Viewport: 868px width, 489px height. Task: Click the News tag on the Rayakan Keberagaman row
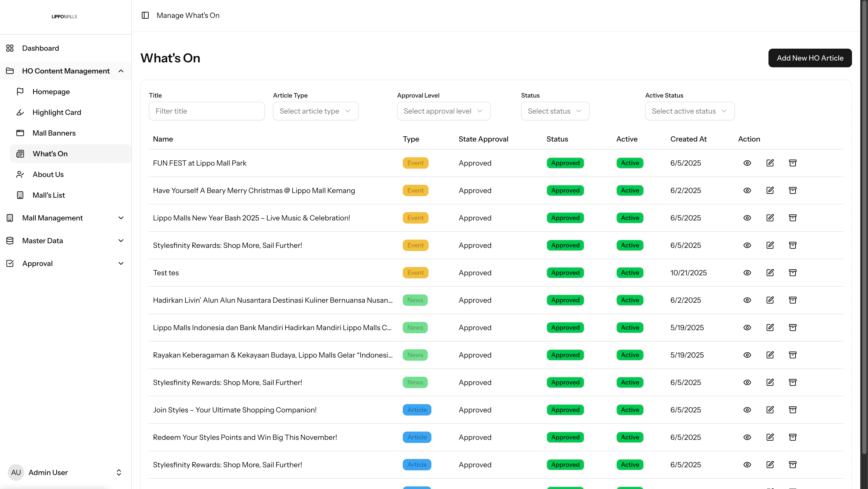[x=415, y=355]
